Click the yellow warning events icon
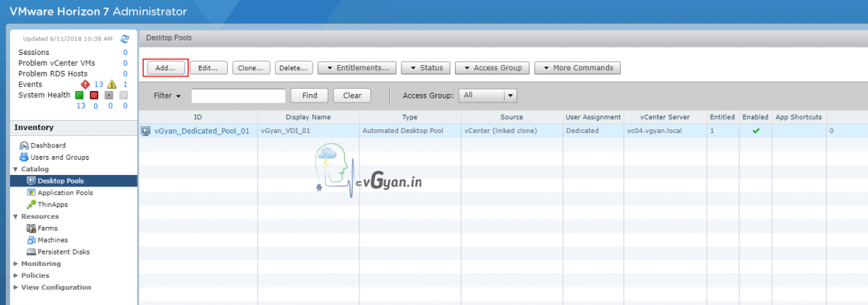868x305 pixels. (x=113, y=85)
